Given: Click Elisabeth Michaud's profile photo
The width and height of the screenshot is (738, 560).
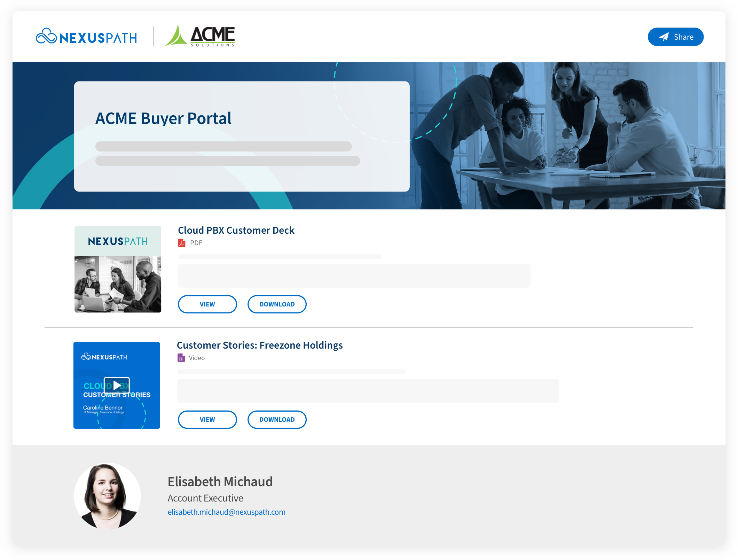Looking at the screenshot, I should coord(108,496).
